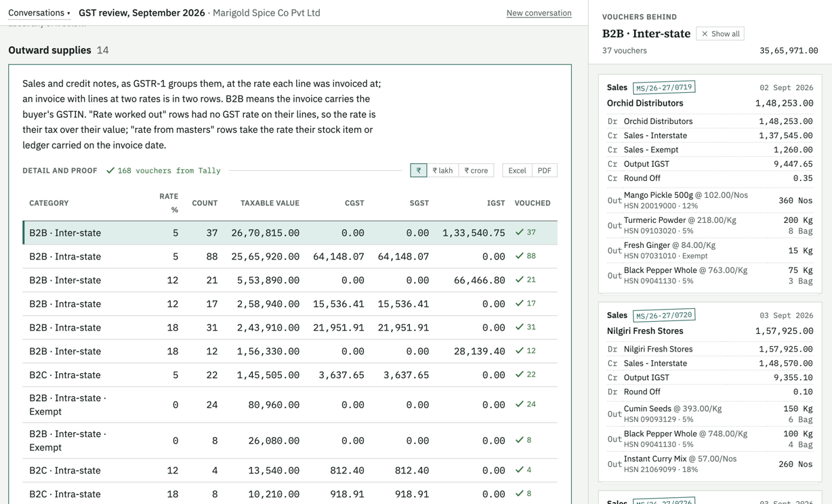Select the B2B Inter-state Exempt row
Image resolution: width=832 pixels, height=504 pixels.
290,440
